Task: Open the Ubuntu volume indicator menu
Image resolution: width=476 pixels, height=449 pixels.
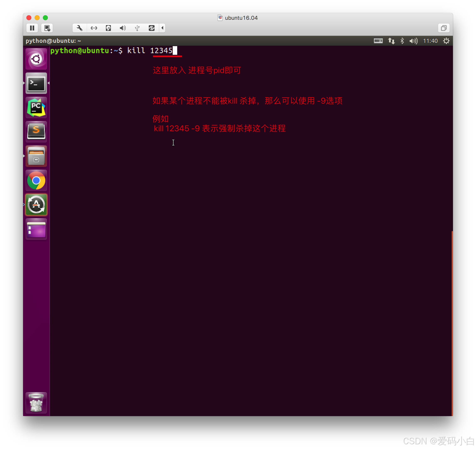Action: coord(413,41)
